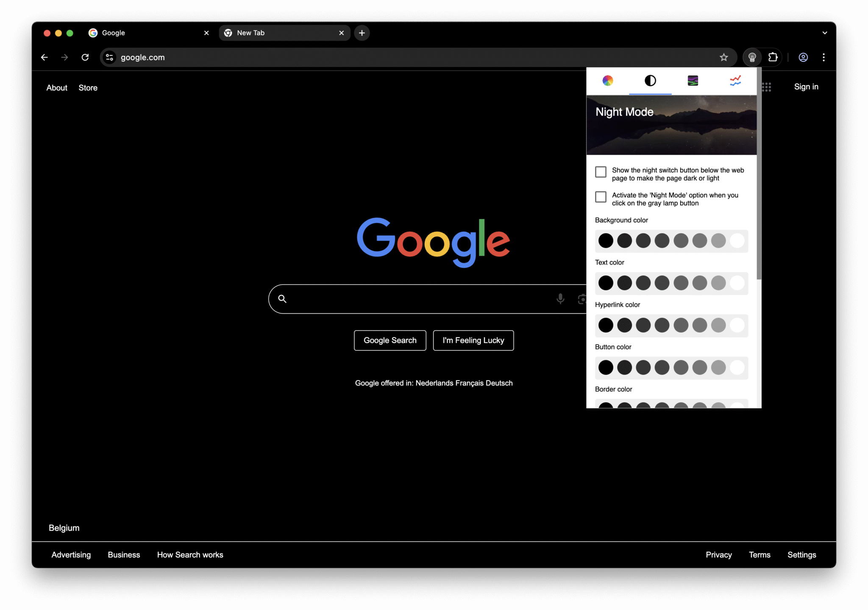The image size is (868, 610).
Task: Open the Terms link in the footer
Action: coord(759,554)
